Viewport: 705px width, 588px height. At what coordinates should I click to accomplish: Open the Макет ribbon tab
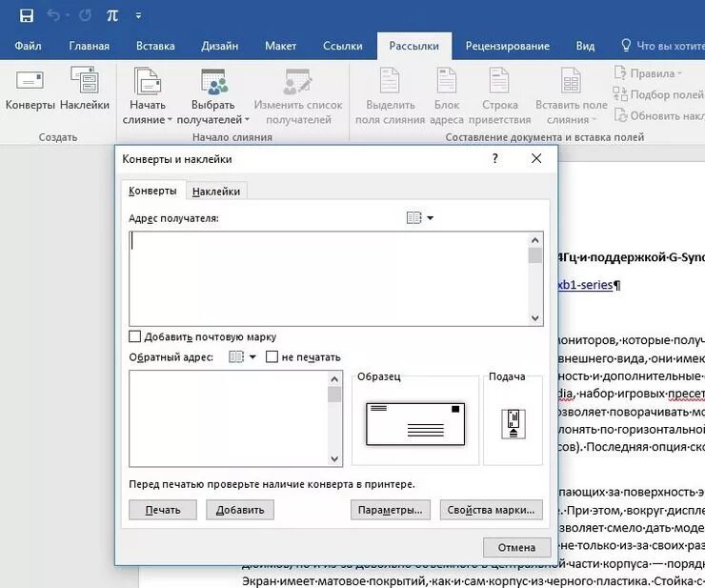point(280,46)
